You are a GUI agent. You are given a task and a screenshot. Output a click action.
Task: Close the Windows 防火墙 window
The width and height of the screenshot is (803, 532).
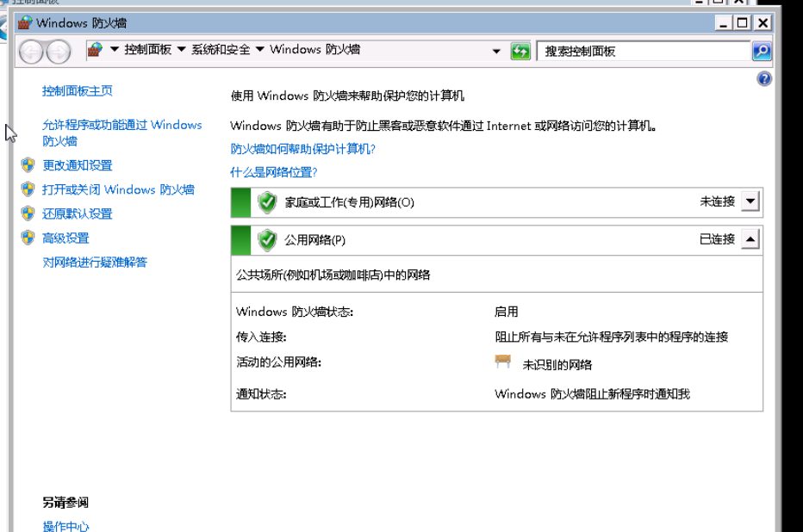[x=763, y=23]
